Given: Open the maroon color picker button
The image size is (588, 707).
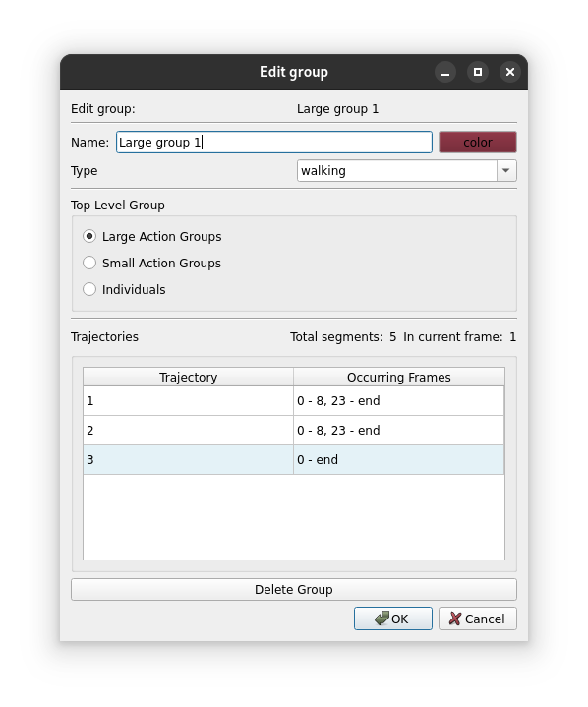Looking at the screenshot, I should (x=478, y=142).
